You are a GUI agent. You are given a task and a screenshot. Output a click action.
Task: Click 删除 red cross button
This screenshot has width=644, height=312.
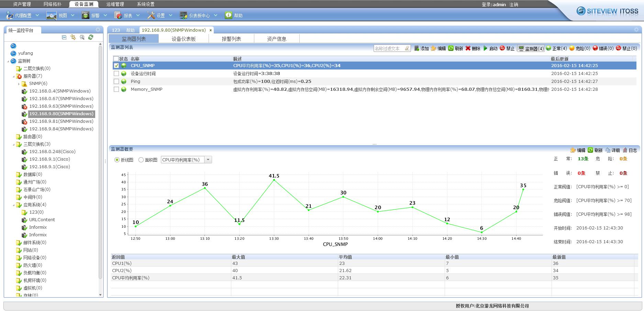point(473,49)
